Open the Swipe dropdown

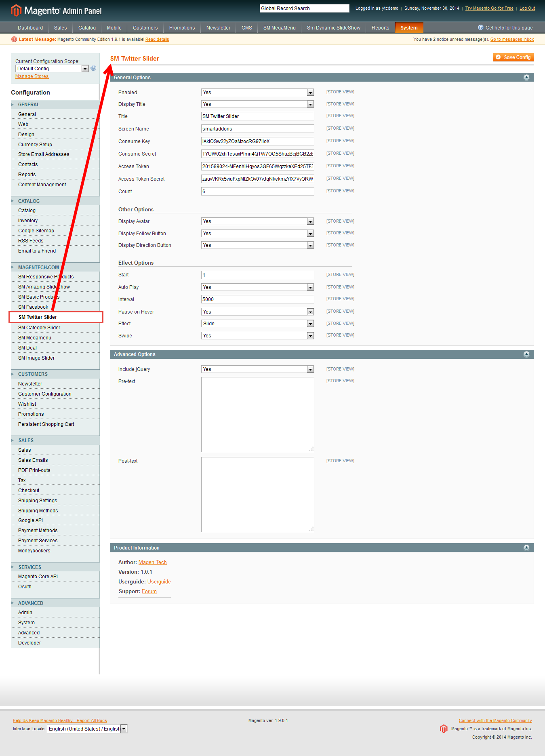257,336
